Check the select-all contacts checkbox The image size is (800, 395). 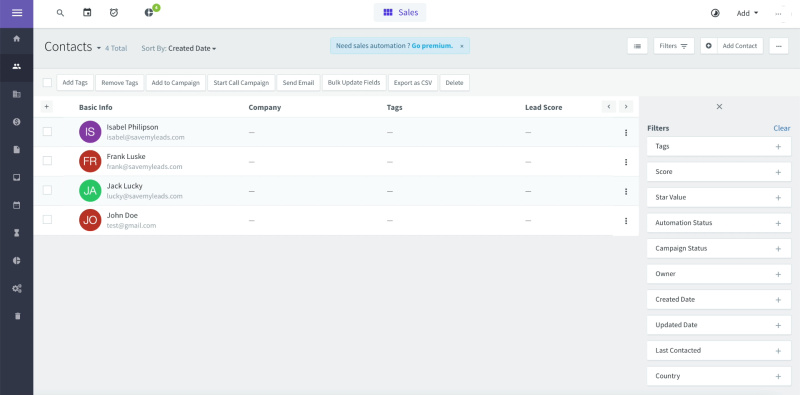point(47,83)
